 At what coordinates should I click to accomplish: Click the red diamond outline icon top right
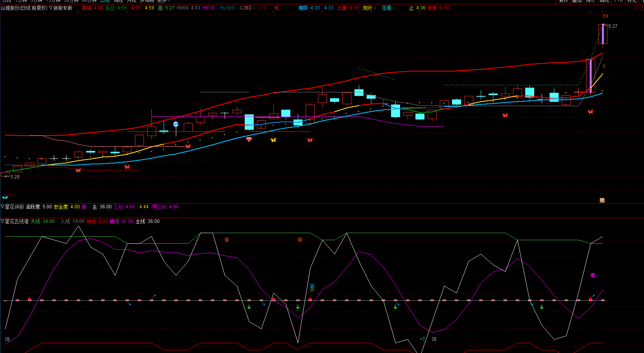pos(637,8)
